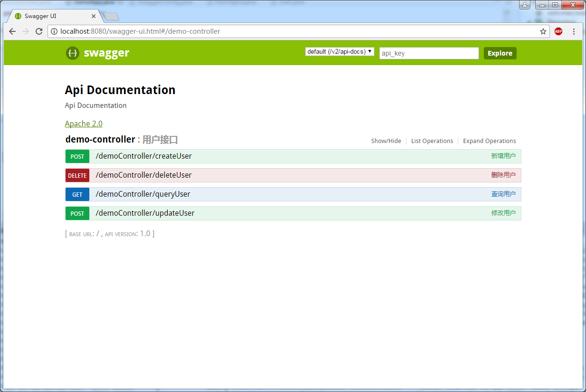Open the default (/v2/api-docs) dropdown
Screen dimensions: 586x392
pos(340,51)
